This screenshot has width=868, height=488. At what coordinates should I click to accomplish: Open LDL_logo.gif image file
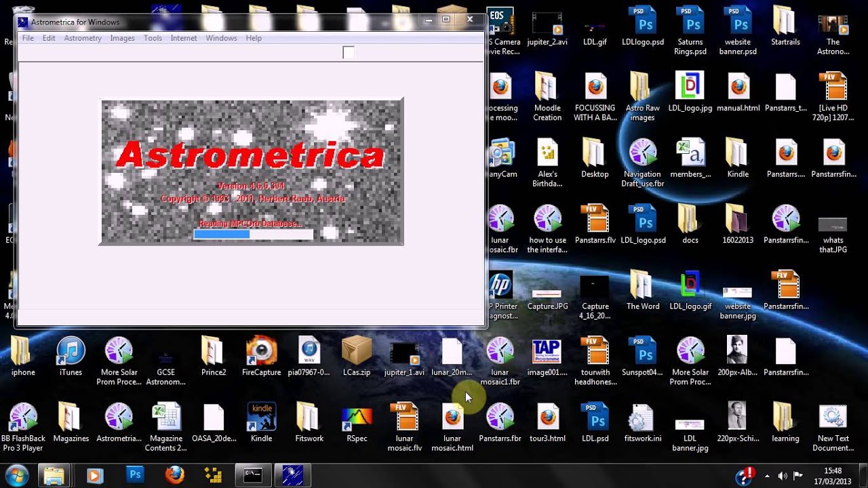click(x=690, y=291)
